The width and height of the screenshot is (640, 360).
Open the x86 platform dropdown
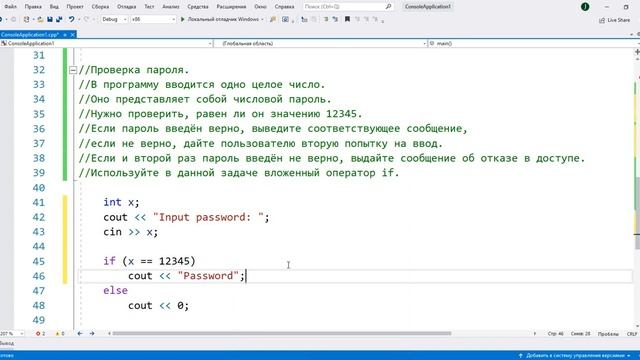pyautogui.click(x=153, y=19)
